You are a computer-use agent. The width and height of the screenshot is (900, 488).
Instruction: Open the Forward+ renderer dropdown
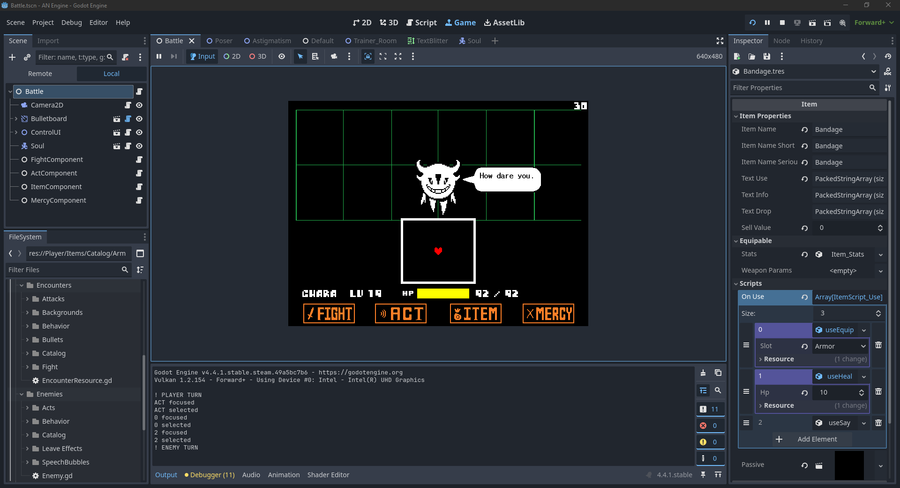[x=874, y=22]
